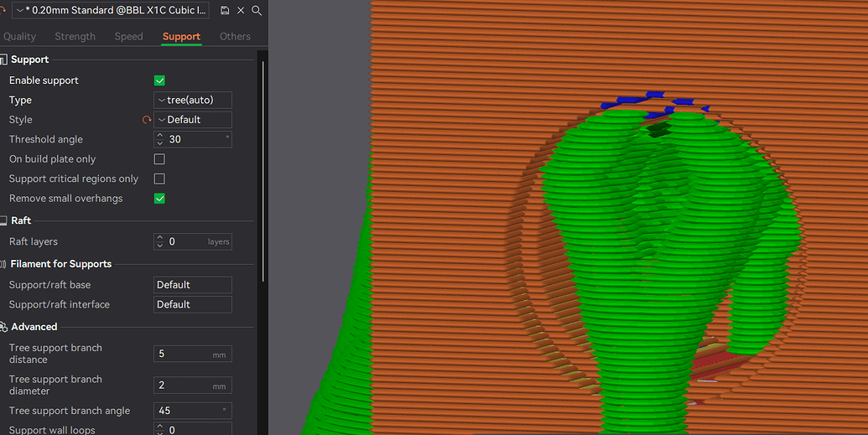This screenshot has height=435, width=868.
Task: Open the Style dropdown set to Default
Action: 193,120
